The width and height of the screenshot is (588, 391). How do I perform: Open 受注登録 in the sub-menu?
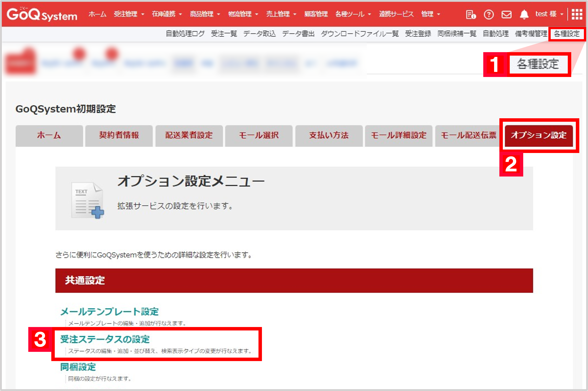pyautogui.click(x=418, y=33)
